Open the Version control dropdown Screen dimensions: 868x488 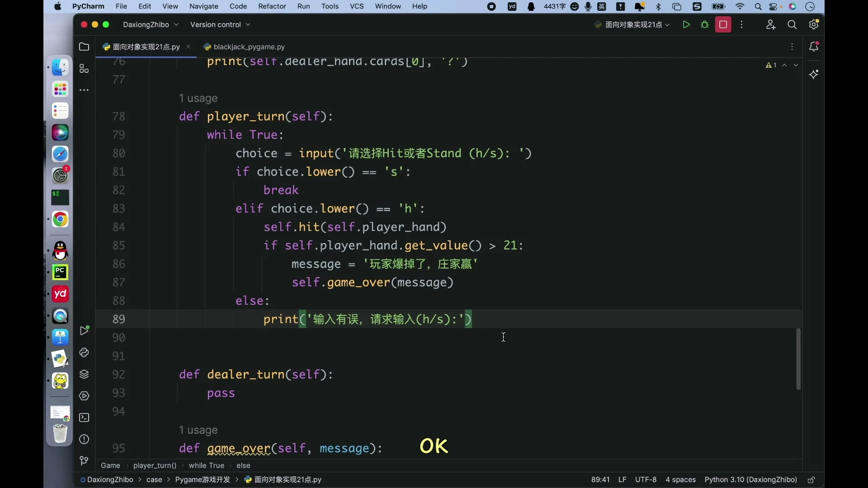[220, 25]
